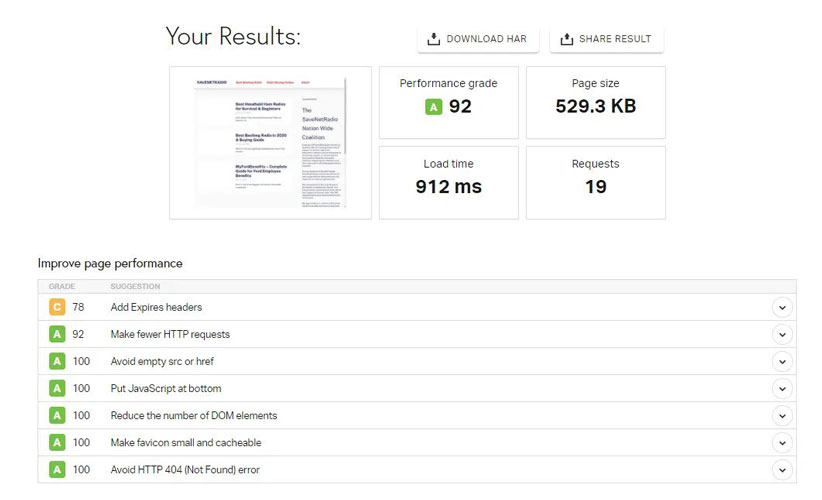
Task: Expand the Make favicon small and cacheable chevron
Action: click(x=782, y=443)
